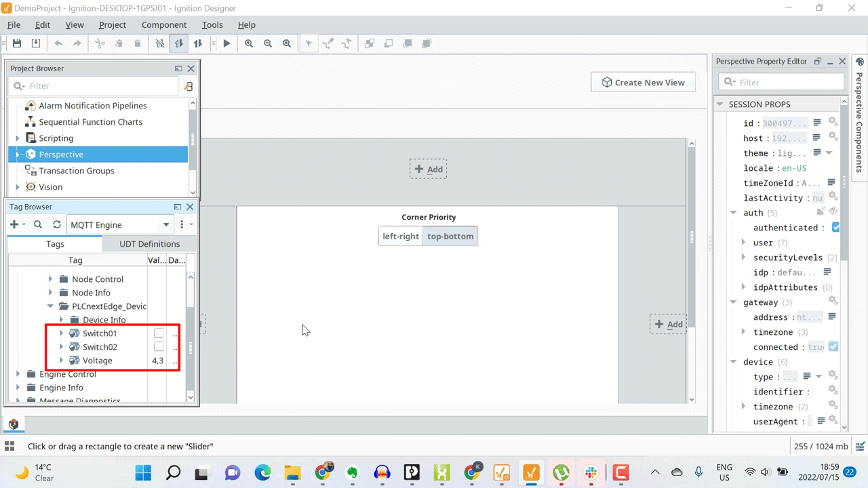The width and height of the screenshot is (868, 488).
Task: Switch to the UDT Definitions tab
Action: [150, 244]
